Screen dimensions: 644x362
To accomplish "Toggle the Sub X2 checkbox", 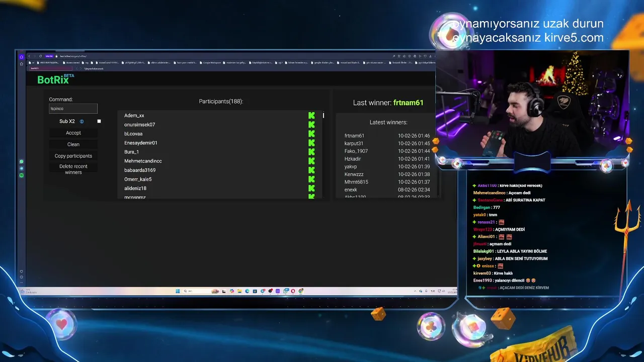I will point(99,121).
